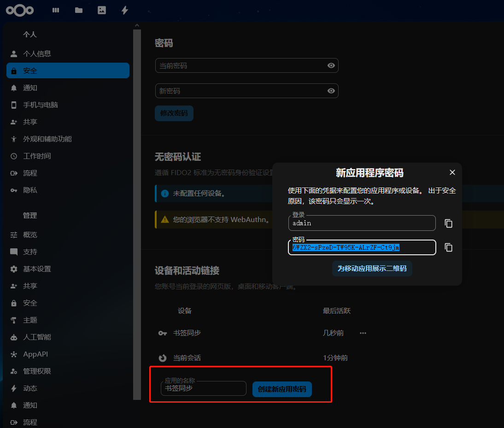Open personal 通知 settings
The height and width of the screenshot is (428, 504).
68,88
